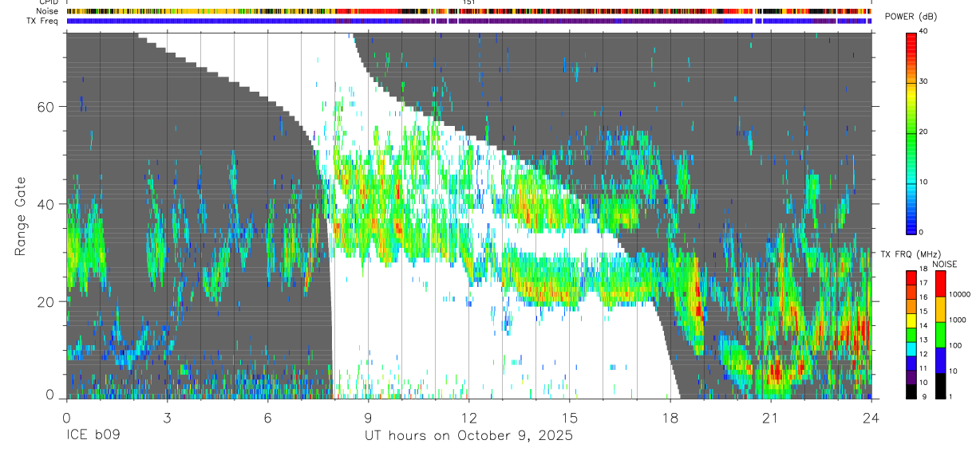980x452 pixels.
Task: Click x-axis tick label '24'
Action: pyautogui.click(x=871, y=417)
